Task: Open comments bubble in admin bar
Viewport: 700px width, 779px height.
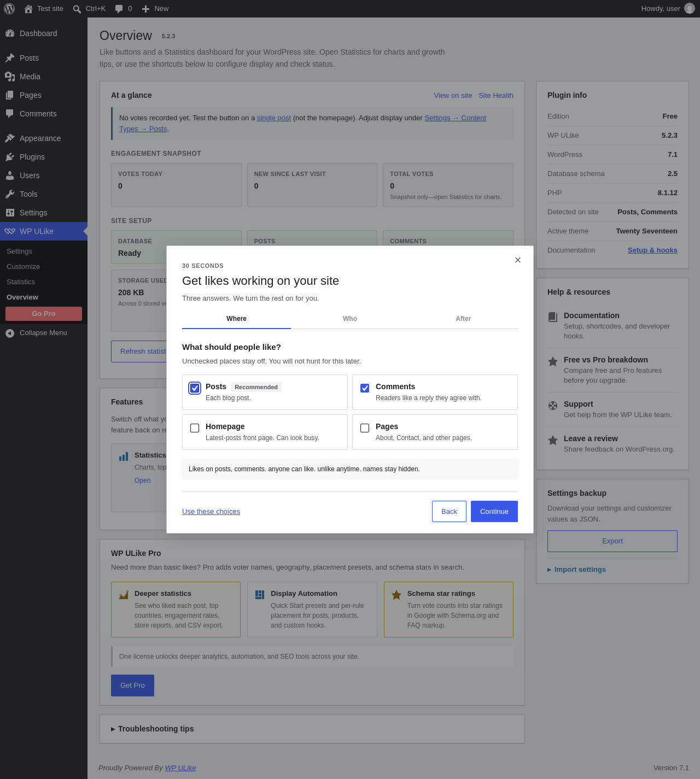Action: (x=124, y=9)
